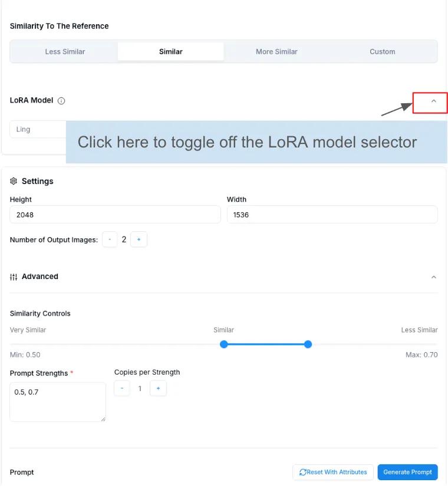Viewport: 448px width, 492px height.
Task: Click the Advanced sliders icon
Action: click(14, 276)
